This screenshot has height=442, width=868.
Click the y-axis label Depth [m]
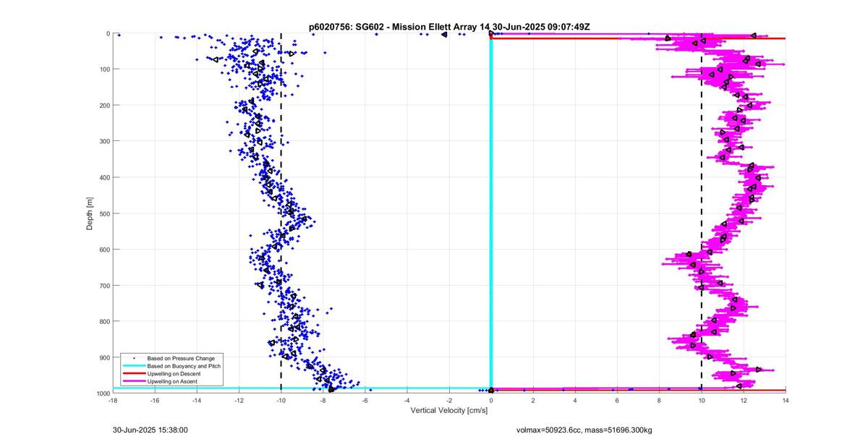90,213
